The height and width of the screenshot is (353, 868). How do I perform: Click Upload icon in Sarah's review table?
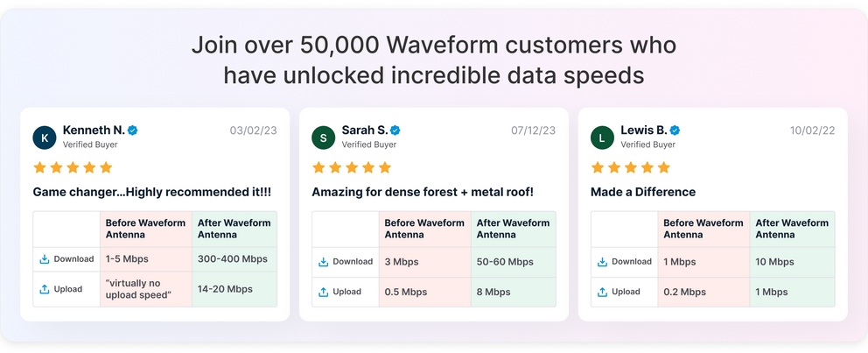(x=324, y=292)
